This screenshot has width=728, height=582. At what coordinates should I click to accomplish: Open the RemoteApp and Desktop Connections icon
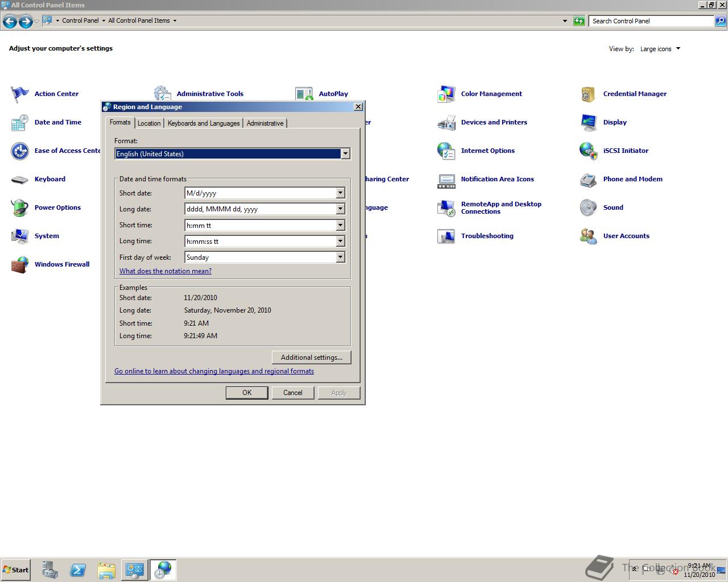pos(446,208)
